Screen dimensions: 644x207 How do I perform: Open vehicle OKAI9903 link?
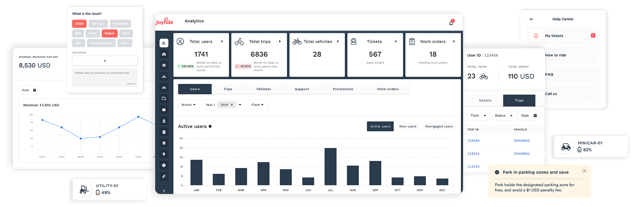click(x=522, y=141)
